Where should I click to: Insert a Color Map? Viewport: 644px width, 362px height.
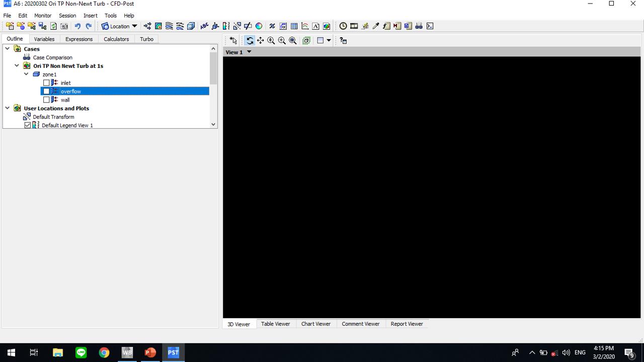259,26
